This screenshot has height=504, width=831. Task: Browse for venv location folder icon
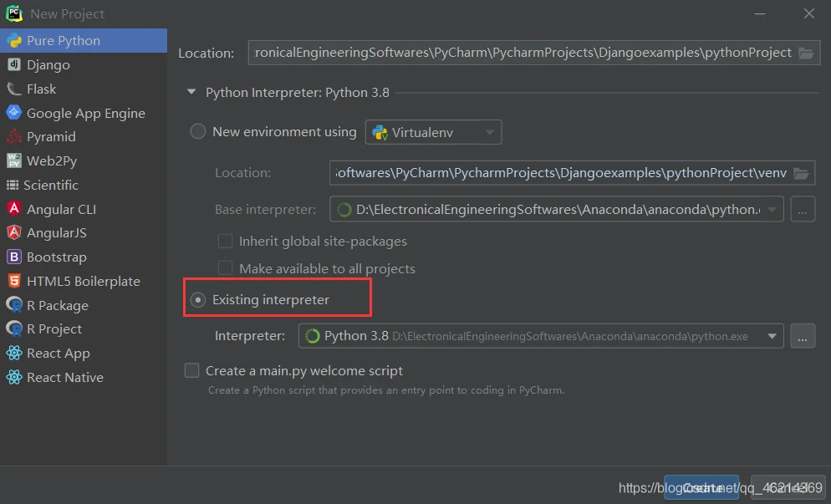click(801, 173)
